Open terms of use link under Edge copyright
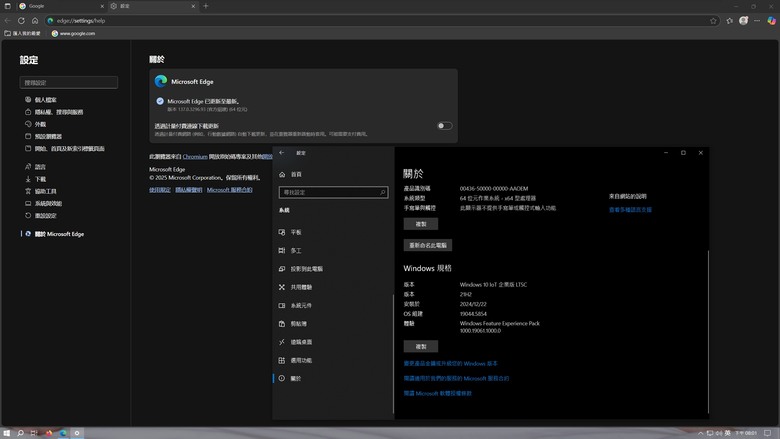 160,190
